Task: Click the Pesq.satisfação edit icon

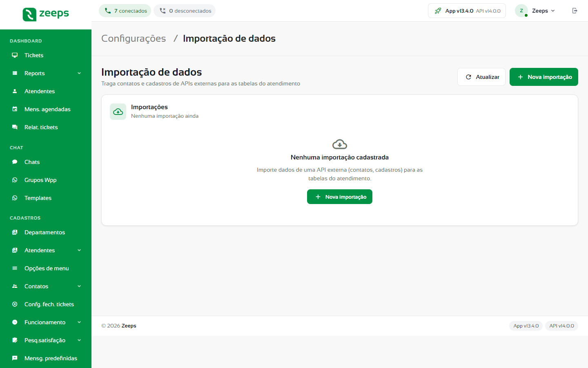Action: pyautogui.click(x=15, y=340)
